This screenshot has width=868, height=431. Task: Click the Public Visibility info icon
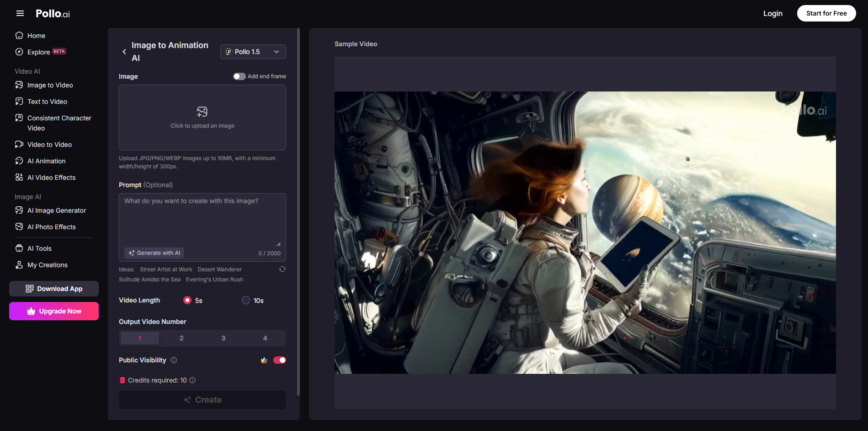[174, 360]
